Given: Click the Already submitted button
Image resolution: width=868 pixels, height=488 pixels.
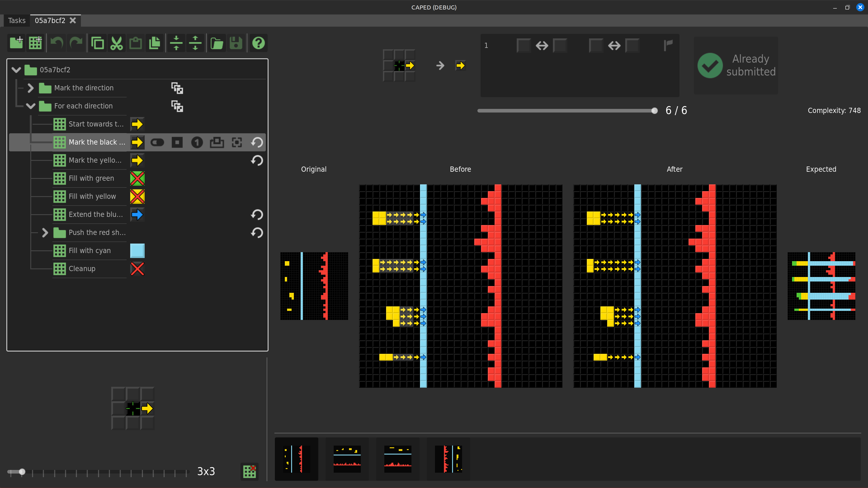Looking at the screenshot, I should click(736, 65).
